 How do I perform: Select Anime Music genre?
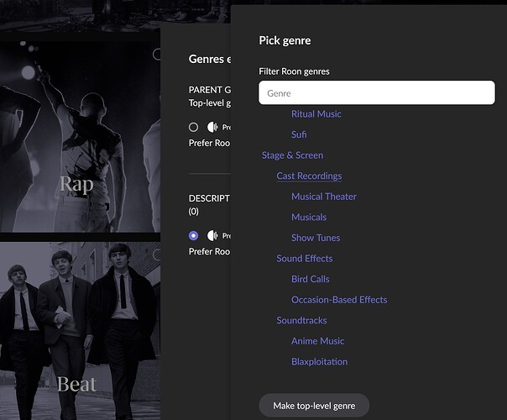(x=317, y=341)
